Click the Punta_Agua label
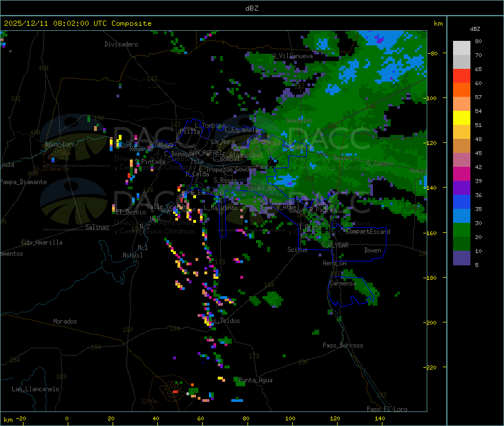The width and height of the screenshot is (504, 426). 255,380
